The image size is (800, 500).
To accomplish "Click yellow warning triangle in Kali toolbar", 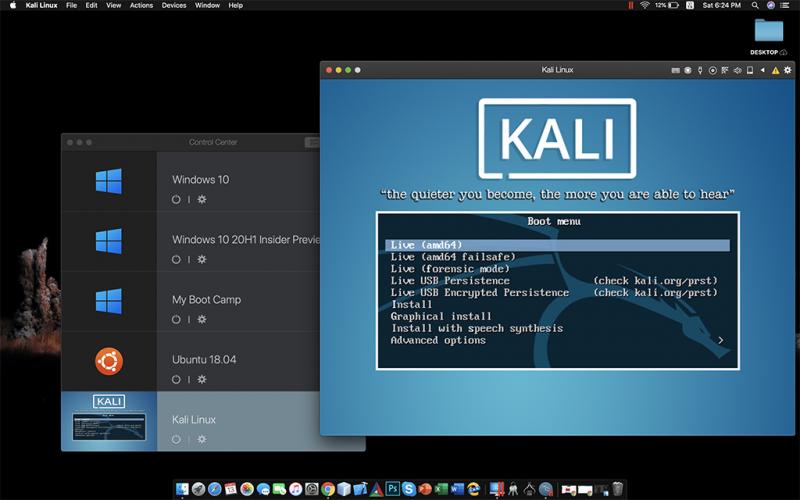I will 776,70.
